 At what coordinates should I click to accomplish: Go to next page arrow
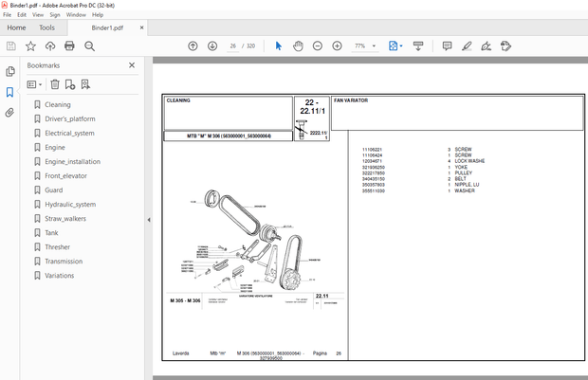point(212,46)
